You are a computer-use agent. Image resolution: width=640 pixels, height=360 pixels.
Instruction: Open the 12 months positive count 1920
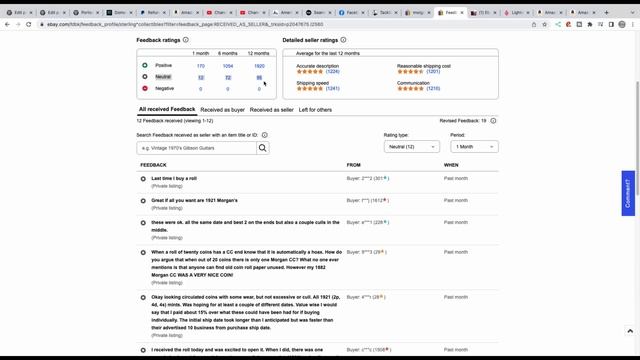(x=259, y=66)
